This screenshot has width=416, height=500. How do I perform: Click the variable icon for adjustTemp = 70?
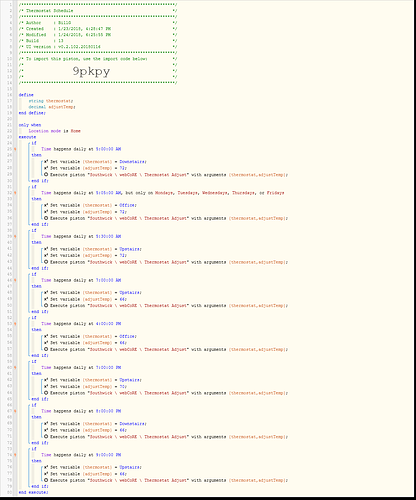(46, 386)
